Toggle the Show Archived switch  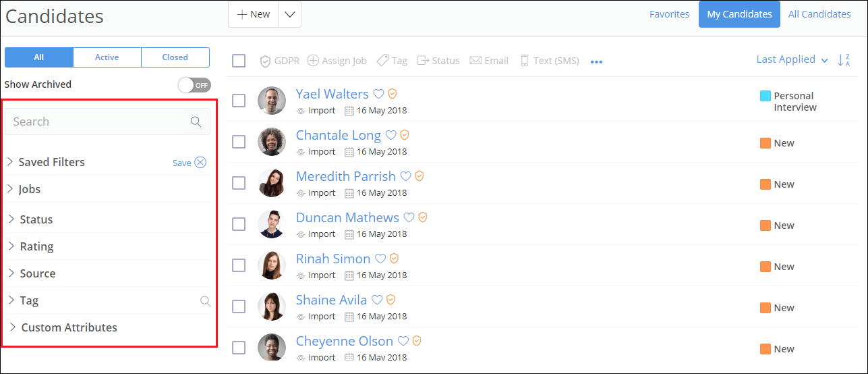click(x=194, y=85)
